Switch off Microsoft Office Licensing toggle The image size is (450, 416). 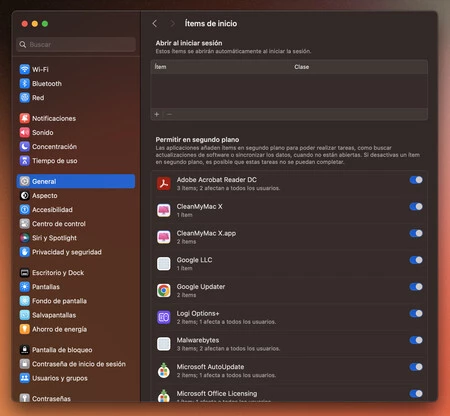(x=416, y=394)
